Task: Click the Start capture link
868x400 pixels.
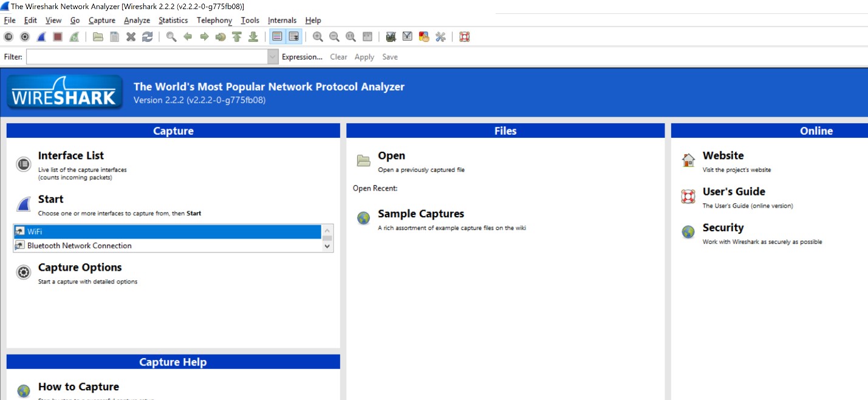Action: 50,199
